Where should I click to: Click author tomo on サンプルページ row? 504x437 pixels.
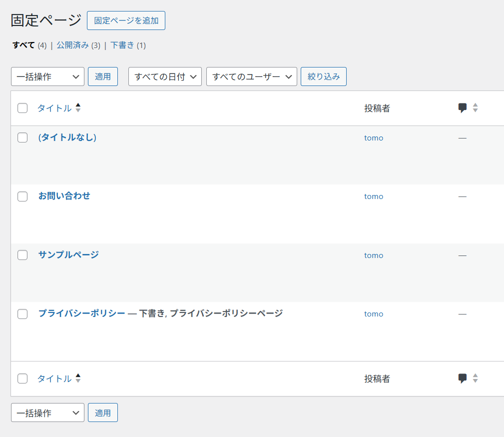click(x=374, y=255)
